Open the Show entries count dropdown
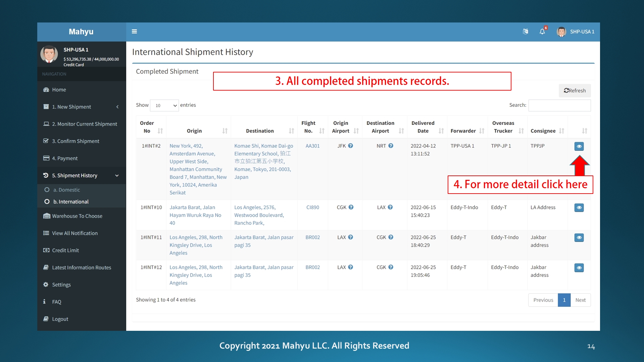The height and width of the screenshot is (362, 644). point(164,105)
